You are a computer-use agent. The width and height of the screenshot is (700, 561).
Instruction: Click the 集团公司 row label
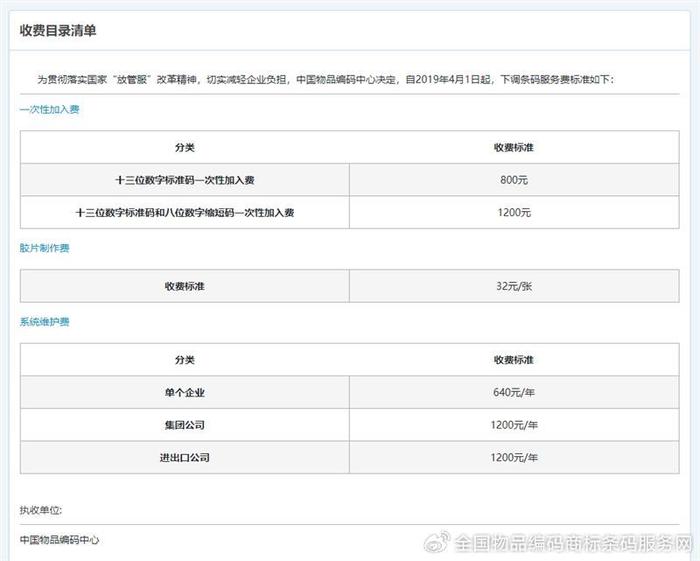185,425
